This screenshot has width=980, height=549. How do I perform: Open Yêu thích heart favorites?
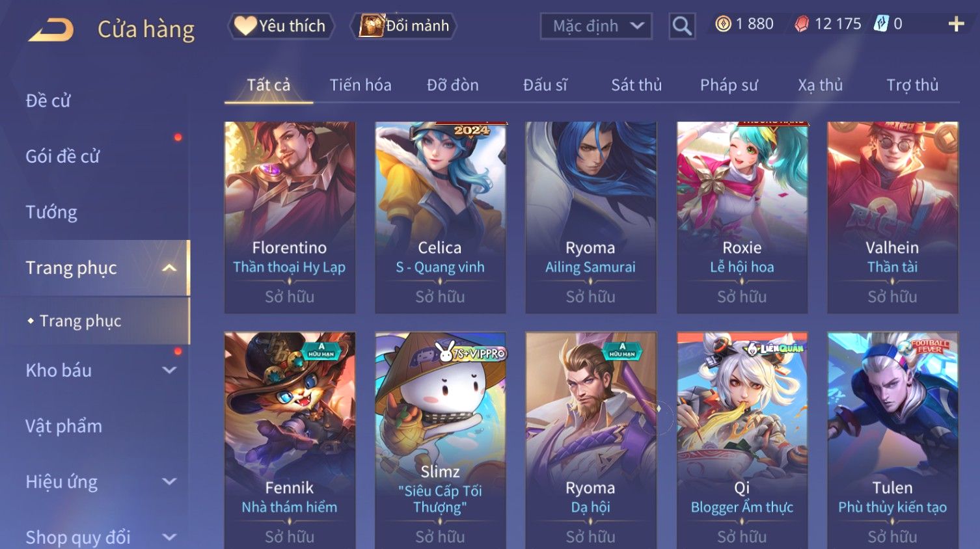pyautogui.click(x=280, y=26)
